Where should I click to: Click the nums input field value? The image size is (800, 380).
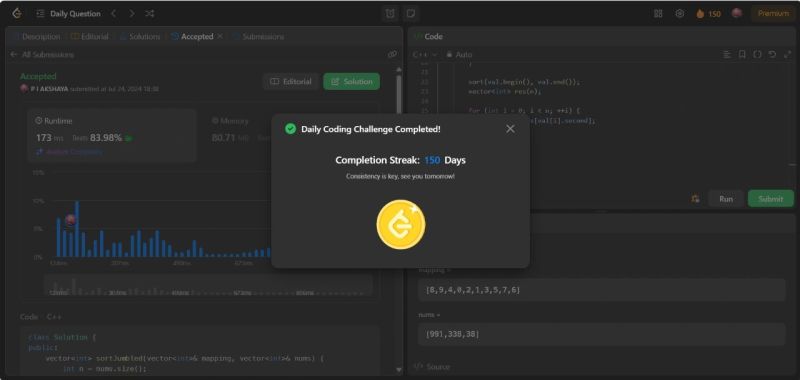click(602, 334)
